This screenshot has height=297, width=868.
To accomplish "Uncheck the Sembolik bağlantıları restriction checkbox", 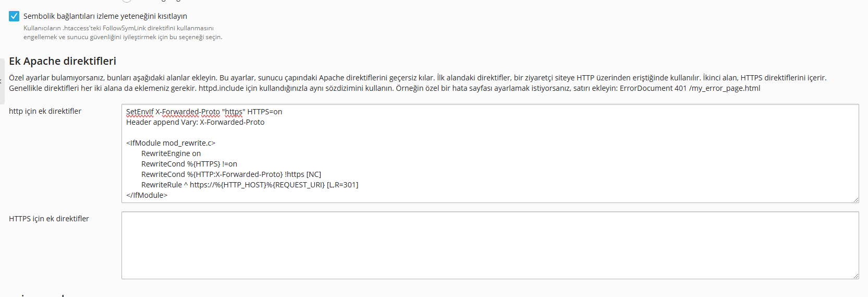I will coord(14,16).
